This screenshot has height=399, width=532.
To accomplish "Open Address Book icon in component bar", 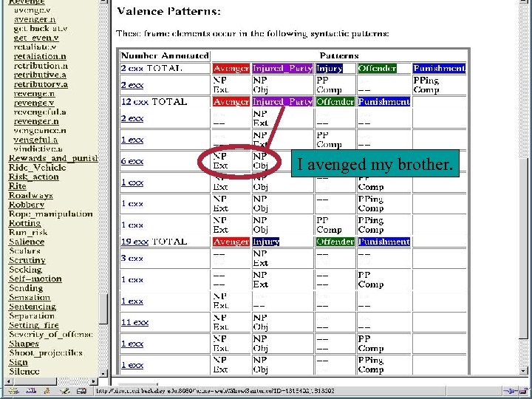I will coord(81,391).
